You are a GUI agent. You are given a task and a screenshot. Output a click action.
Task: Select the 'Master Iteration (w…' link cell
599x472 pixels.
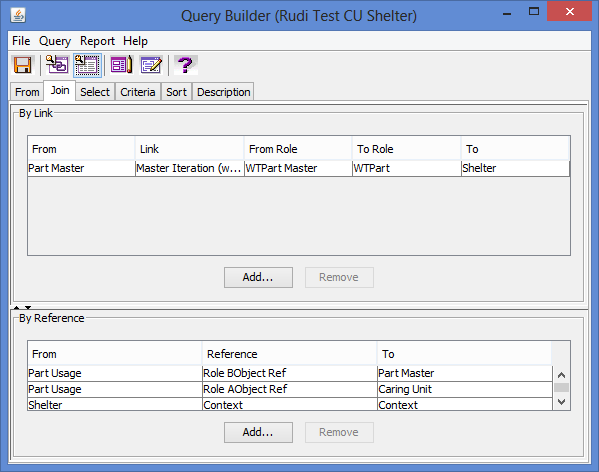click(189, 168)
